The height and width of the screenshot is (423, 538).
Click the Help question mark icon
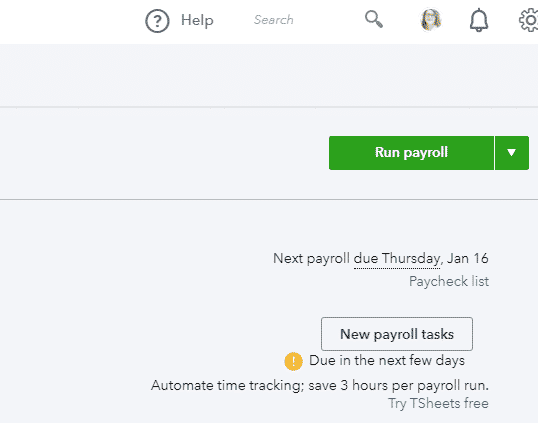coord(157,21)
